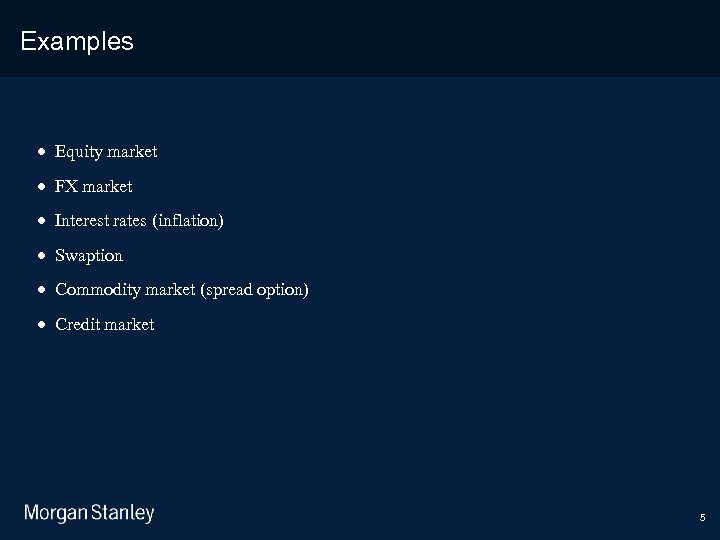Click the "Credit market" bullet text
This screenshot has width=720, height=540.
coord(105,324)
